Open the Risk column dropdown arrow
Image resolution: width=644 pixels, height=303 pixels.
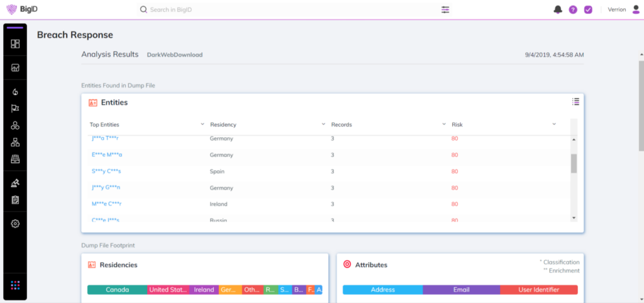[554, 124]
